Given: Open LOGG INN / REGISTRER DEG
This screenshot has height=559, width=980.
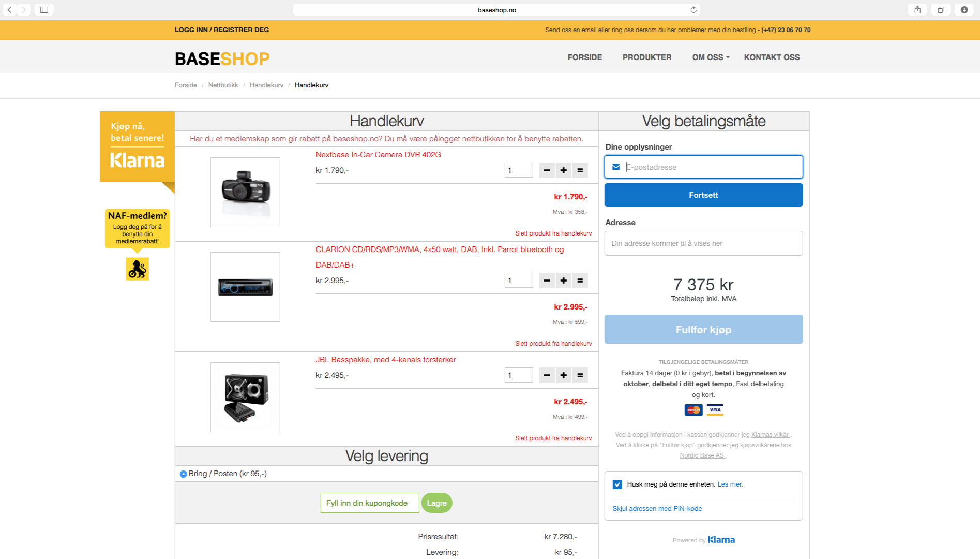Looking at the screenshot, I should (x=222, y=30).
